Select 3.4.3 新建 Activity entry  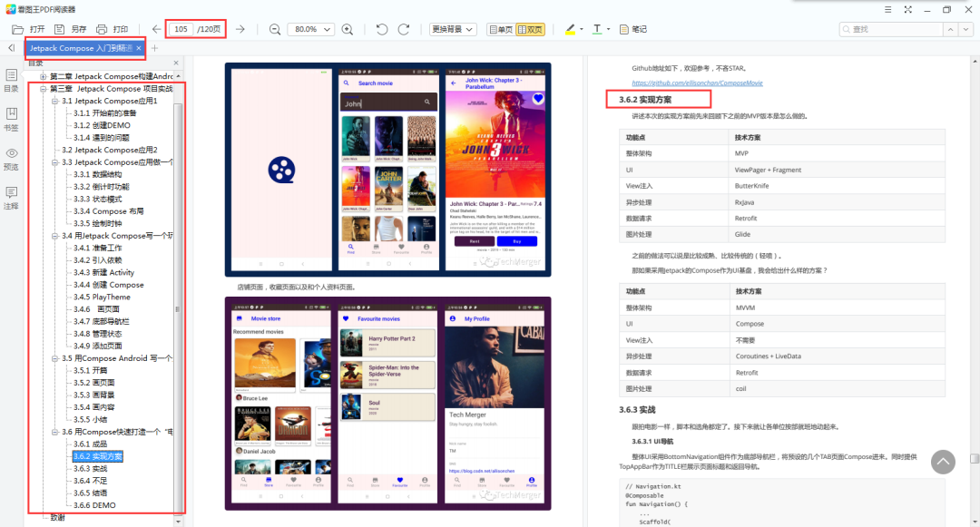(103, 272)
